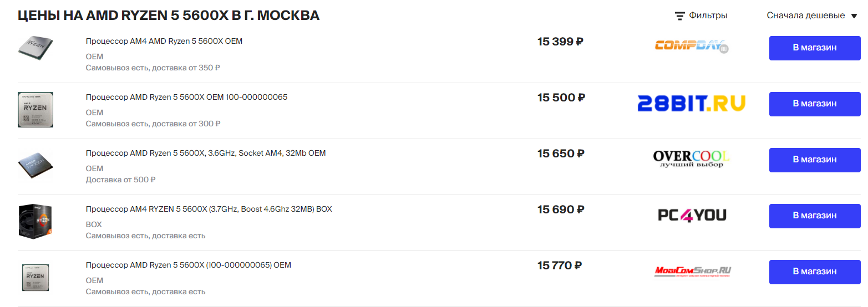Go to Overcool shop via В магазин
This screenshot has width=868, height=307.
814,160
